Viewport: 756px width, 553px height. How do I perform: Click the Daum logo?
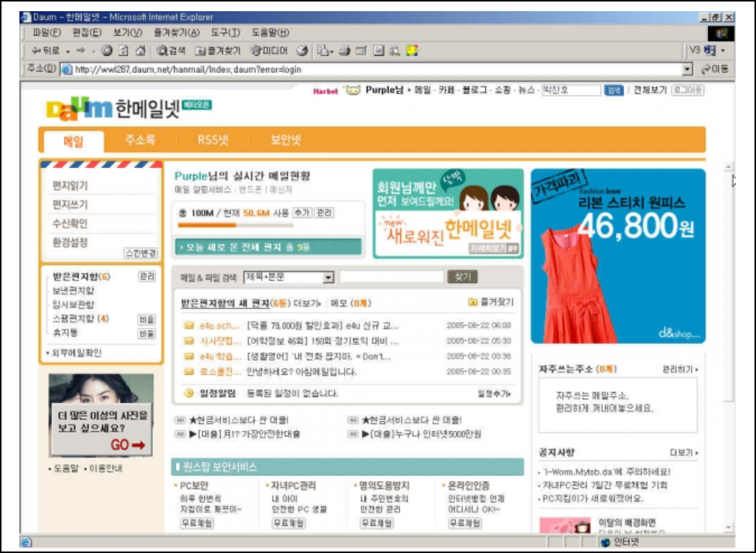(x=79, y=108)
